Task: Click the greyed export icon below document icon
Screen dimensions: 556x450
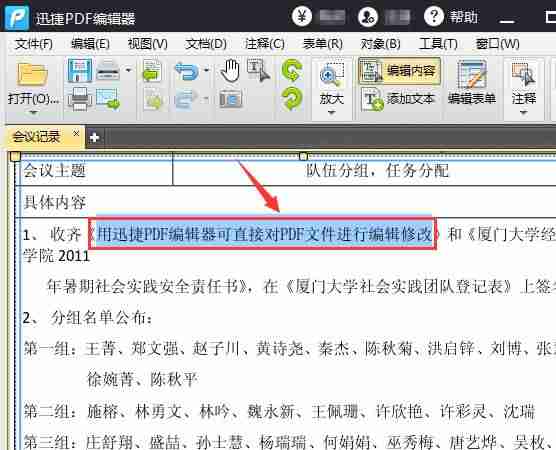Action: pyautogui.click(x=153, y=99)
